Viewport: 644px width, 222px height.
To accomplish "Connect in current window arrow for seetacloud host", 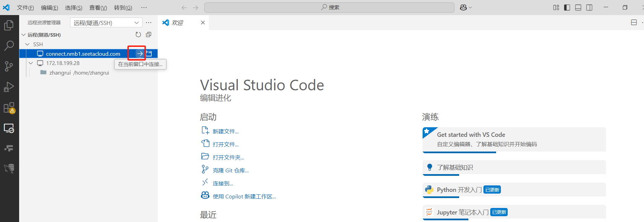I will click(140, 54).
